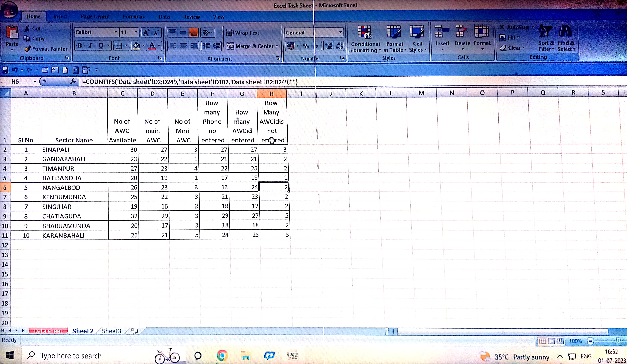Viewport: 627px width, 364px height.
Task: Click the Borders icon in Font group
Action: point(119,46)
